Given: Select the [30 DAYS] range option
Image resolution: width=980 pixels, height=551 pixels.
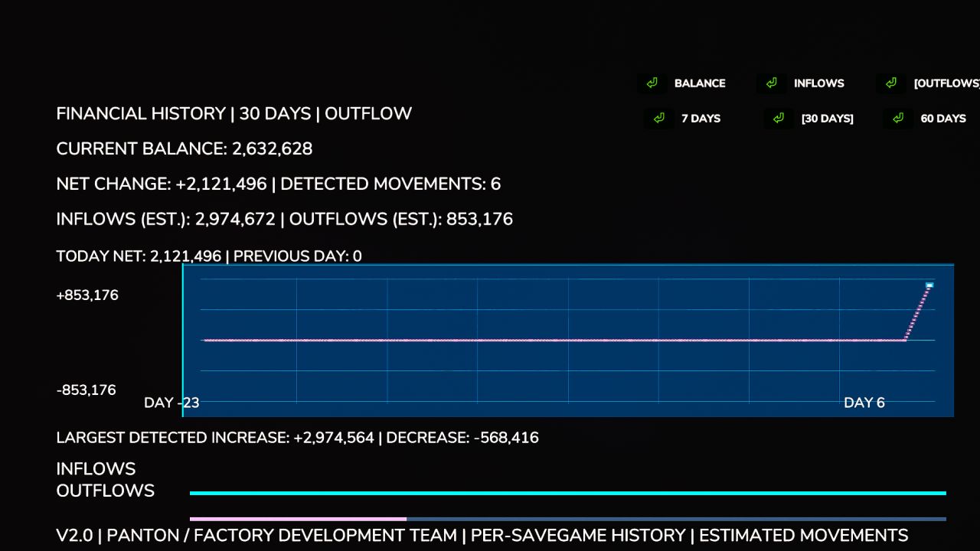Looking at the screenshot, I should (827, 119).
